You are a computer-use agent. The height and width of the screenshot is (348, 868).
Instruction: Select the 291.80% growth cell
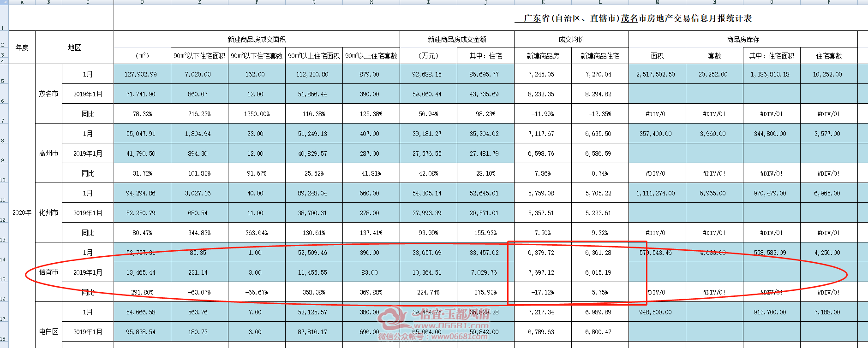click(x=142, y=292)
